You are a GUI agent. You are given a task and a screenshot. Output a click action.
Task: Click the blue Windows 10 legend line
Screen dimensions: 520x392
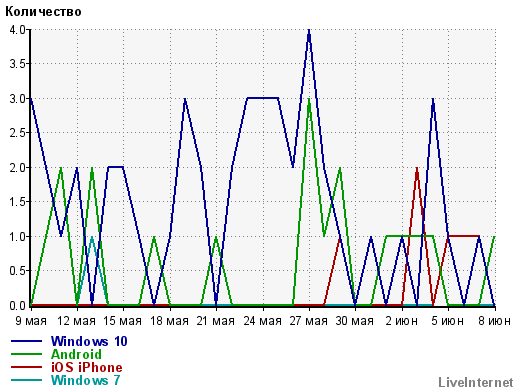pyautogui.click(x=26, y=341)
